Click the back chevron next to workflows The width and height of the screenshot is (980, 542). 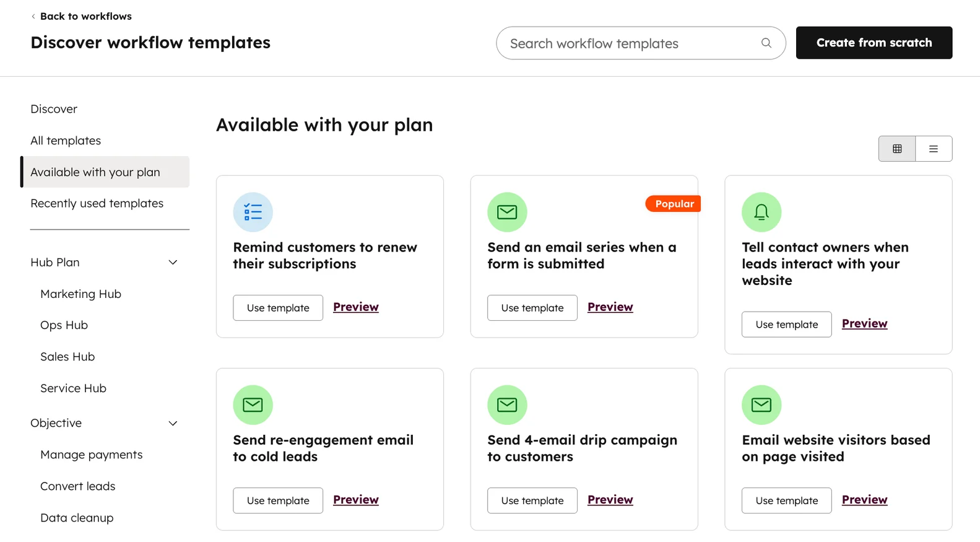(x=33, y=16)
